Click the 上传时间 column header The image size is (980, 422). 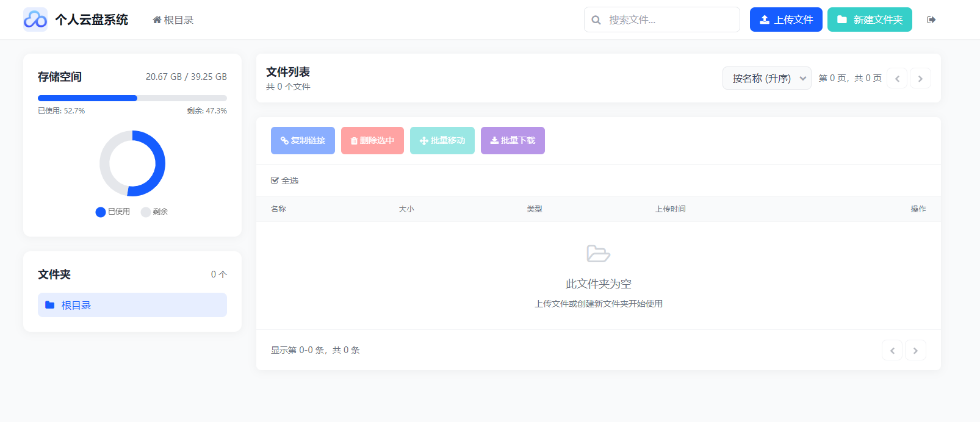671,209
